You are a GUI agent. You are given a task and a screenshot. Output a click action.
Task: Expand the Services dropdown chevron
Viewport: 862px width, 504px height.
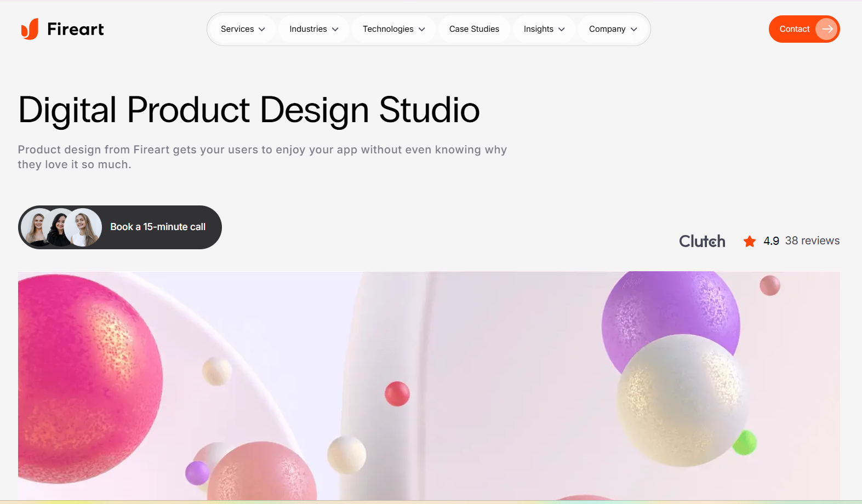(262, 30)
